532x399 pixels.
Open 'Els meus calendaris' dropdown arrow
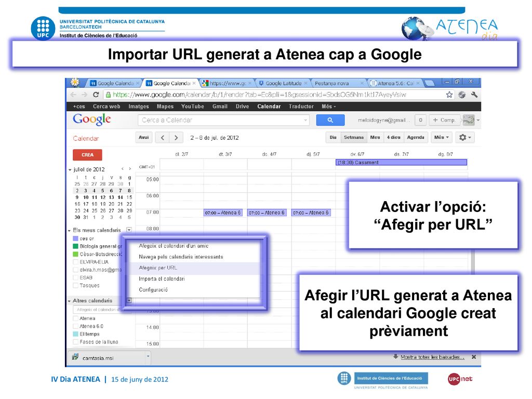[129, 230]
